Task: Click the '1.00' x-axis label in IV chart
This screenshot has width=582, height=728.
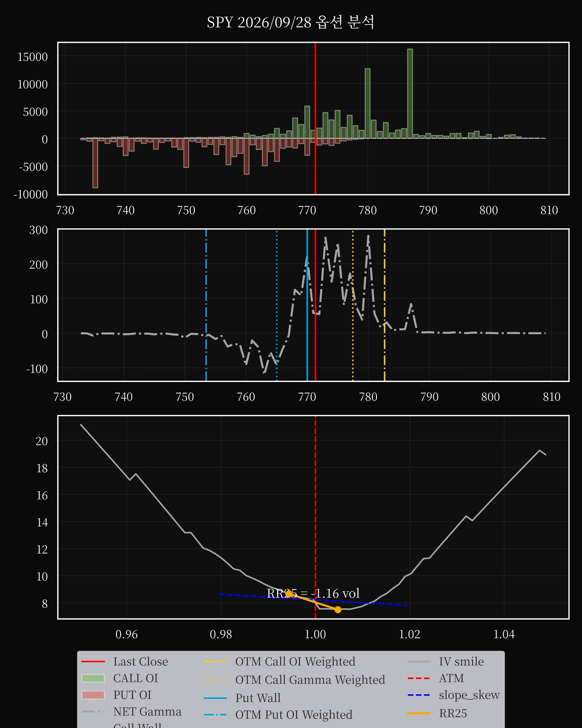Action: 315,634
